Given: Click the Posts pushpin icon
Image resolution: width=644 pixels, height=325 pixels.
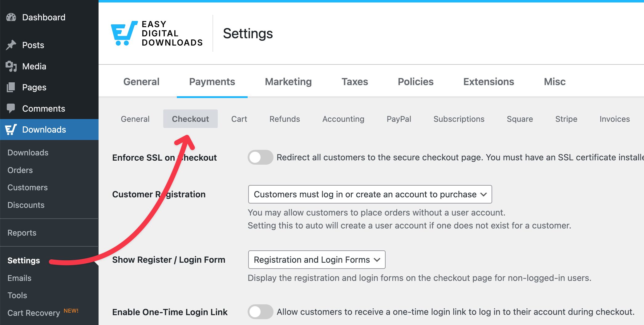Looking at the screenshot, I should [11, 45].
